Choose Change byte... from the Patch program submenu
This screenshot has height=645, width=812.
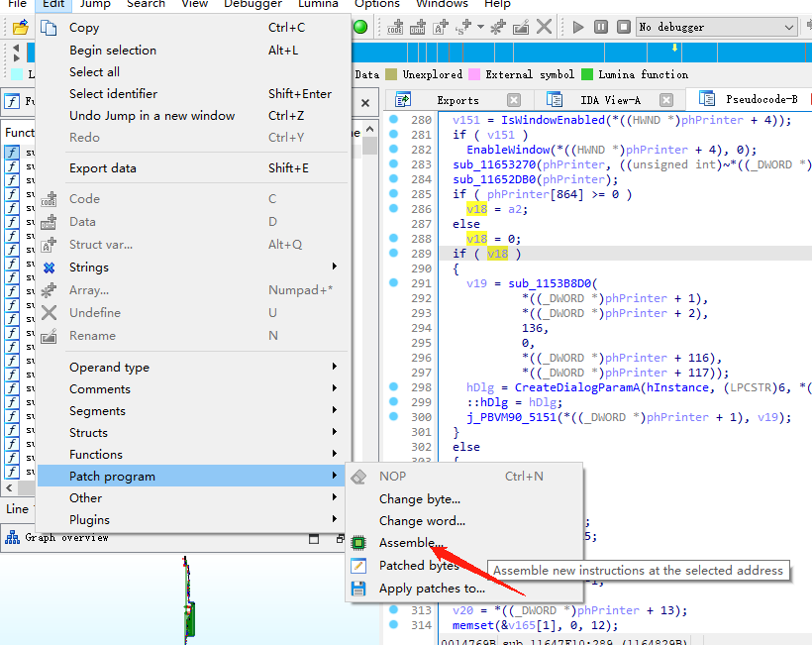point(420,499)
